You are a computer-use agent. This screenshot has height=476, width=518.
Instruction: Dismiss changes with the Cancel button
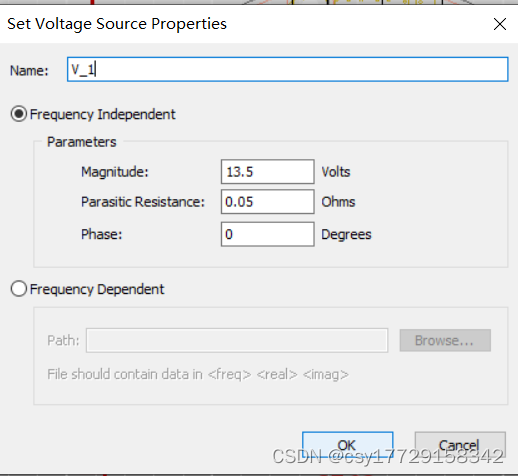click(x=460, y=445)
